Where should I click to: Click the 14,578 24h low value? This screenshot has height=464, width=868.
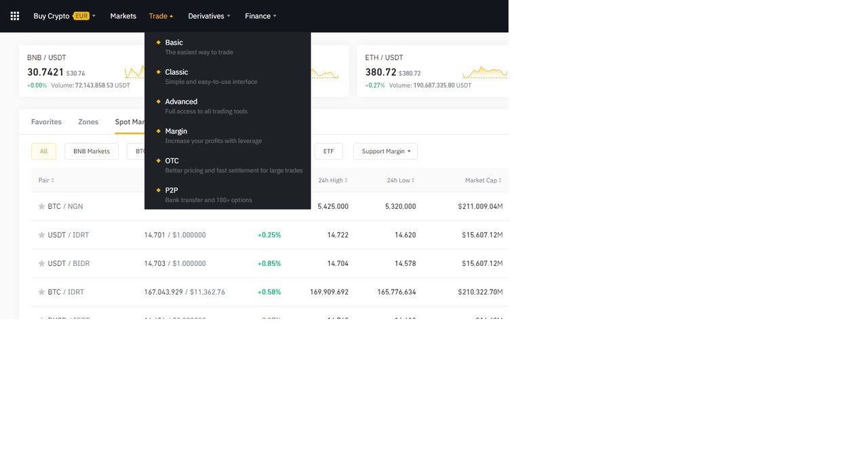pos(406,263)
